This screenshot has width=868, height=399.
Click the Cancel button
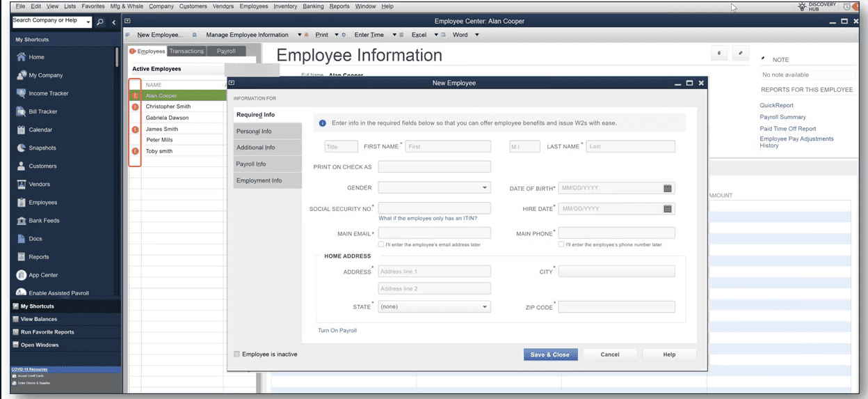pyautogui.click(x=610, y=354)
